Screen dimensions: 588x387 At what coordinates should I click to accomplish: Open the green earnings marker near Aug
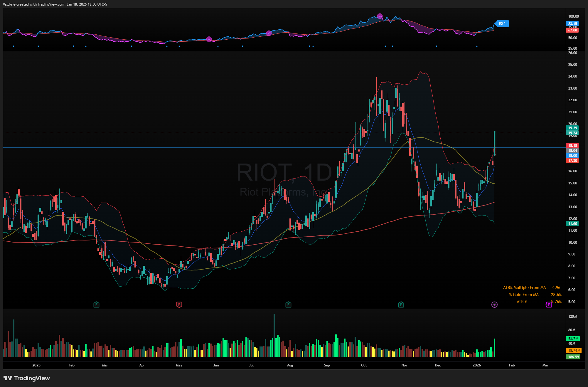point(288,304)
